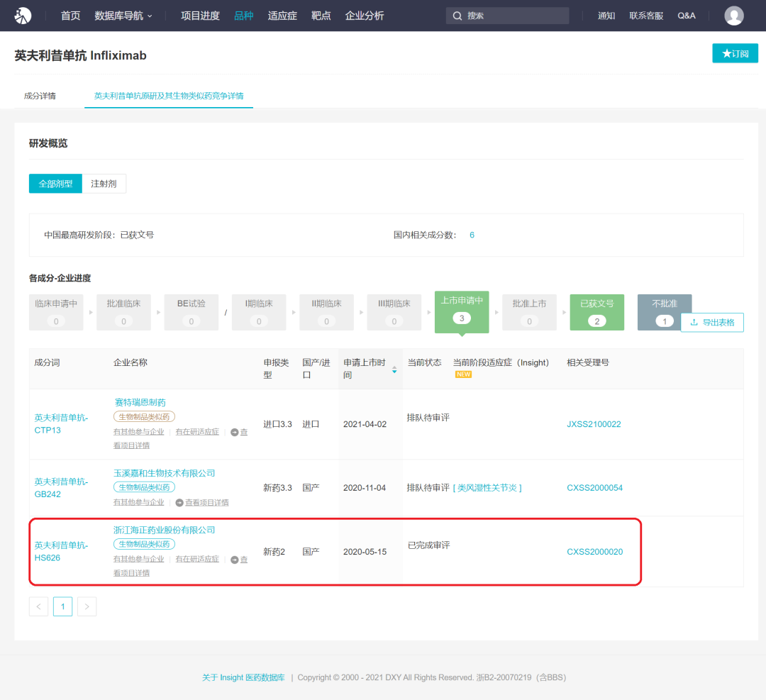Screen dimensions: 766x700
Task: Open acceptance number CXSS2000054
Action: pos(594,487)
